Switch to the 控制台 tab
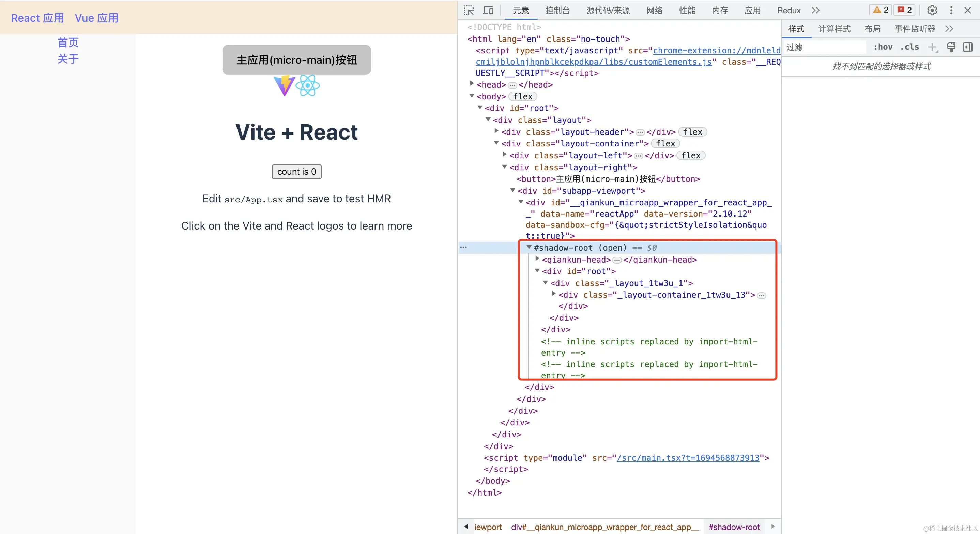Viewport: 980px width, 534px height. [557, 10]
